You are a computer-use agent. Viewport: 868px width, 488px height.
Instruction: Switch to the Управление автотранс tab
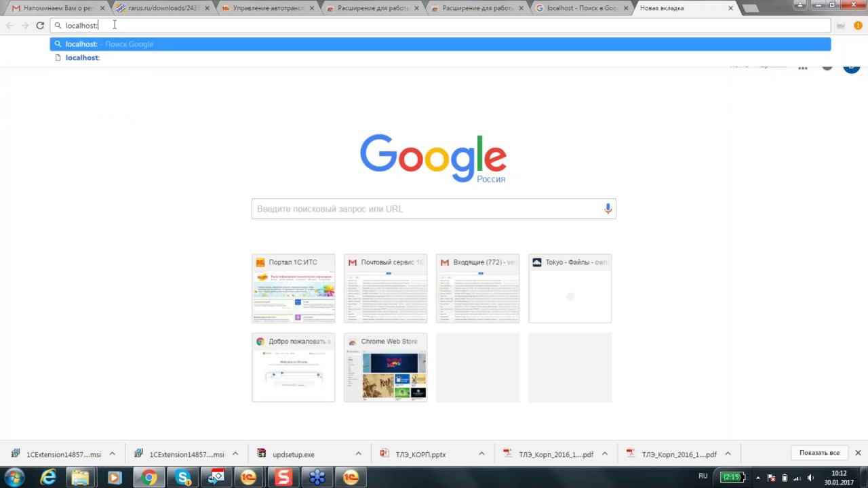point(267,8)
